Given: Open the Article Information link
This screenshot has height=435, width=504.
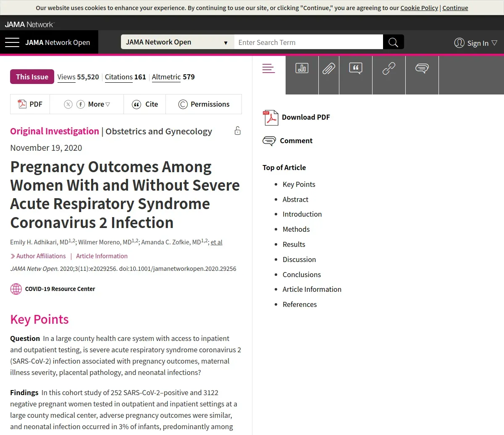Looking at the screenshot, I should tap(102, 256).
